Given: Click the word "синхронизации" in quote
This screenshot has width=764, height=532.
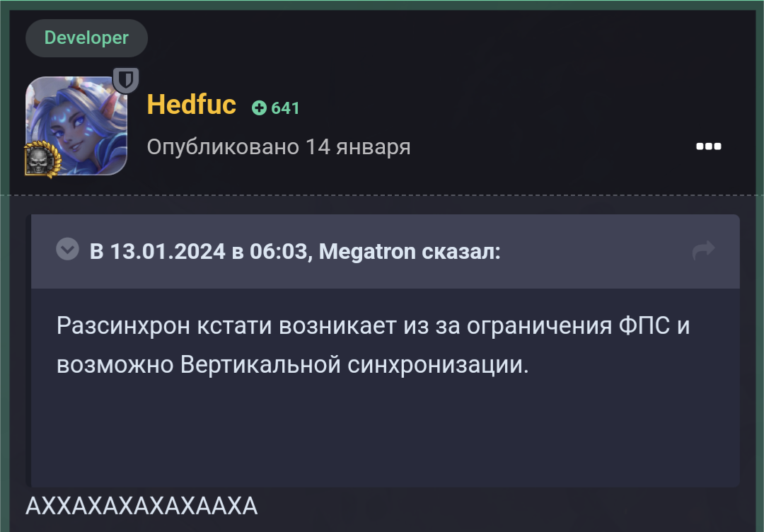Looking at the screenshot, I should (x=439, y=364).
